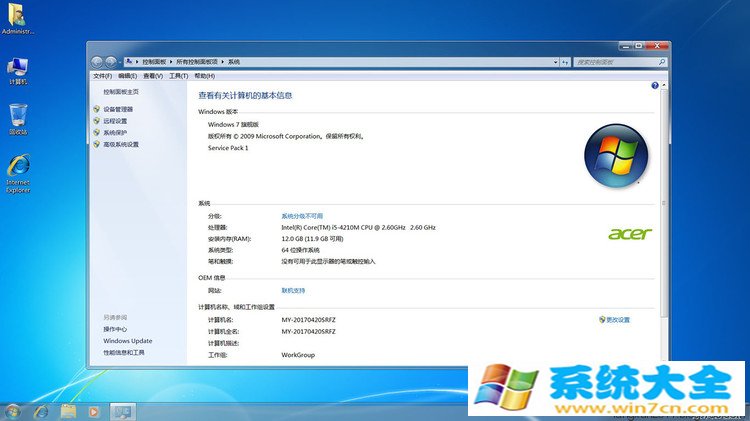Click the shield icon next to 远程设置
Viewport: 750px width, 421px height.
tap(97, 121)
